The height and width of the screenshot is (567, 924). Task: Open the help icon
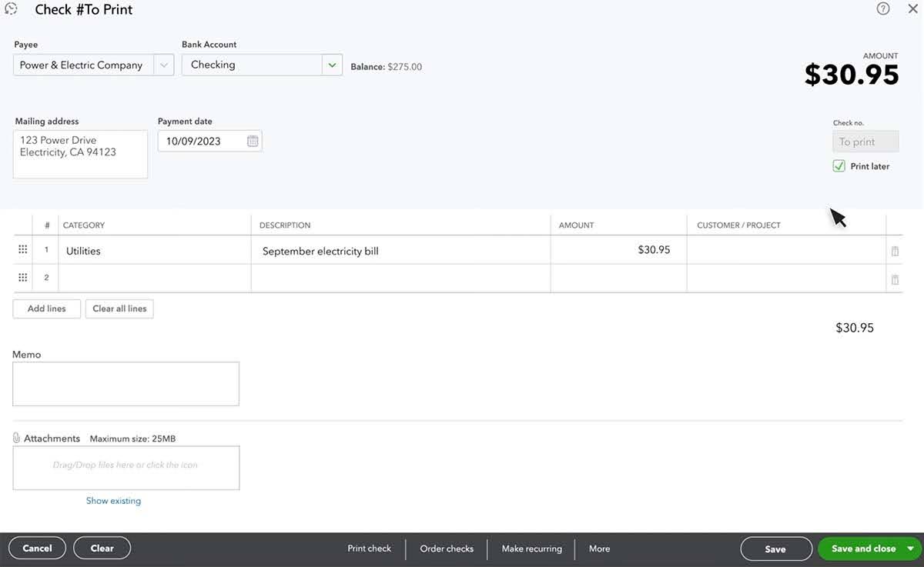coord(882,8)
